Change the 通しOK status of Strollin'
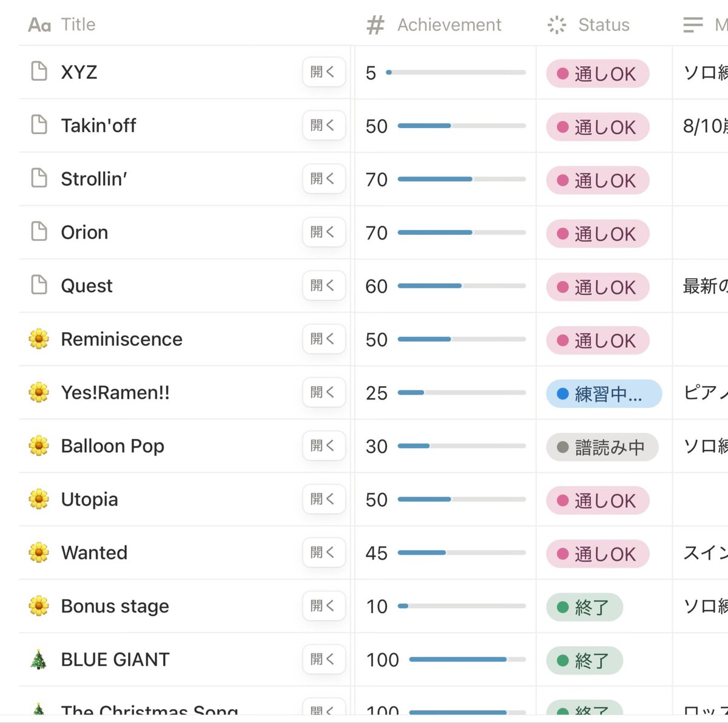728x723 pixels. point(598,180)
